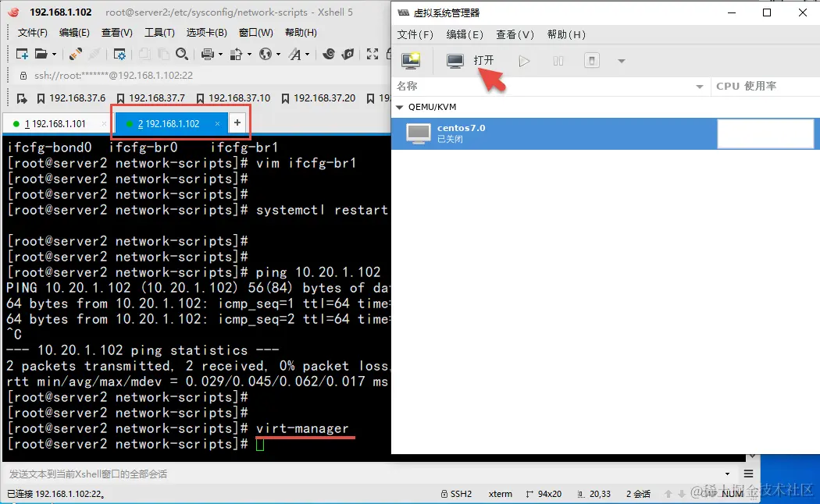Click the xterm status bar entry

[x=500, y=494]
